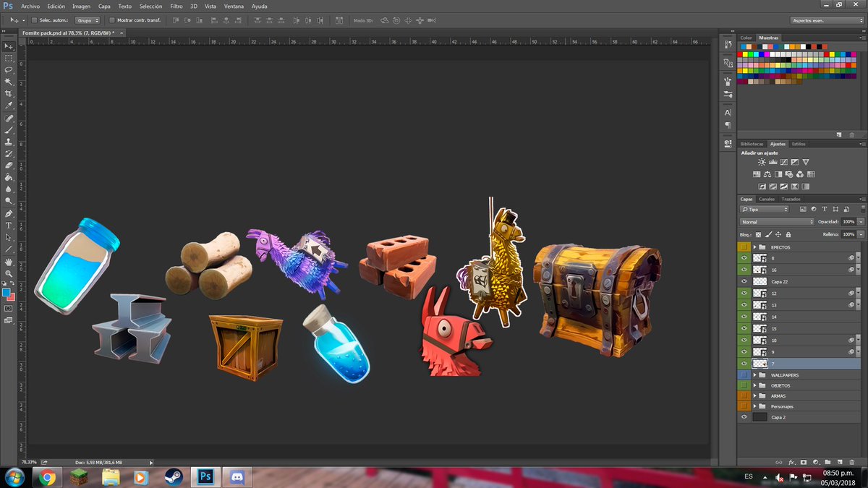Hide layer 7 via eye icon

[744, 364]
